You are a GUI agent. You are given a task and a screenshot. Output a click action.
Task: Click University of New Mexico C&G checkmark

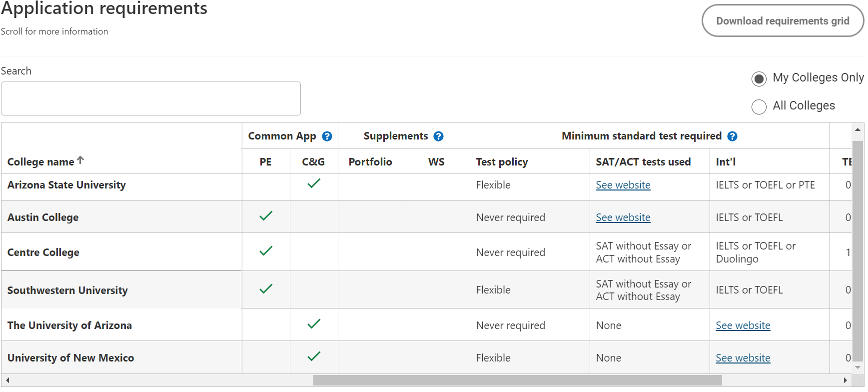(314, 356)
